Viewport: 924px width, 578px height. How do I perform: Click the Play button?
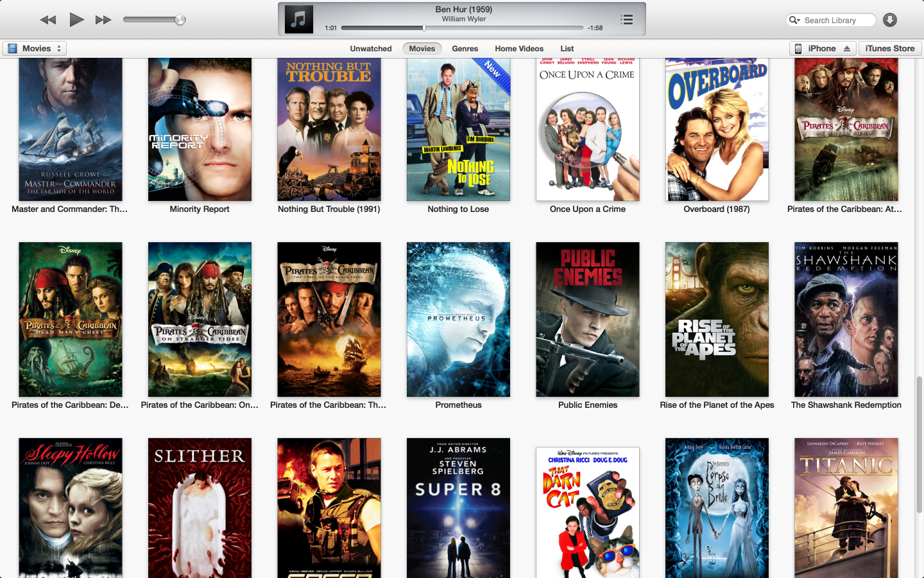[77, 19]
